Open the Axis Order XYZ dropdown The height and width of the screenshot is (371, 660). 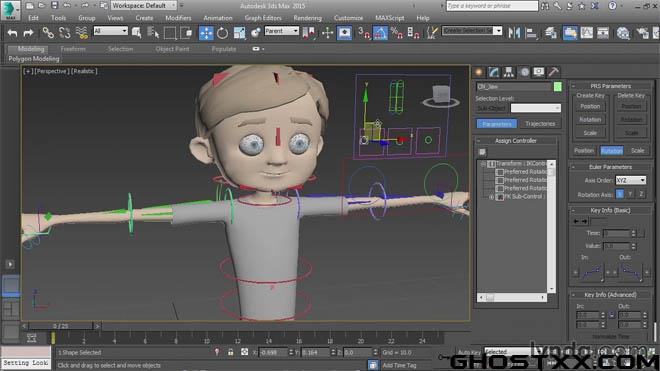click(631, 180)
